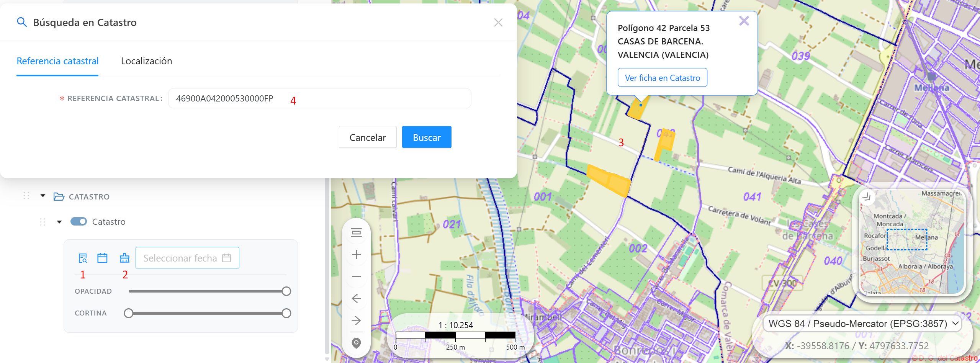Screen dimensions: 980x363
Task: Open the cadastral search icon under Catastro
Action: tap(83, 258)
